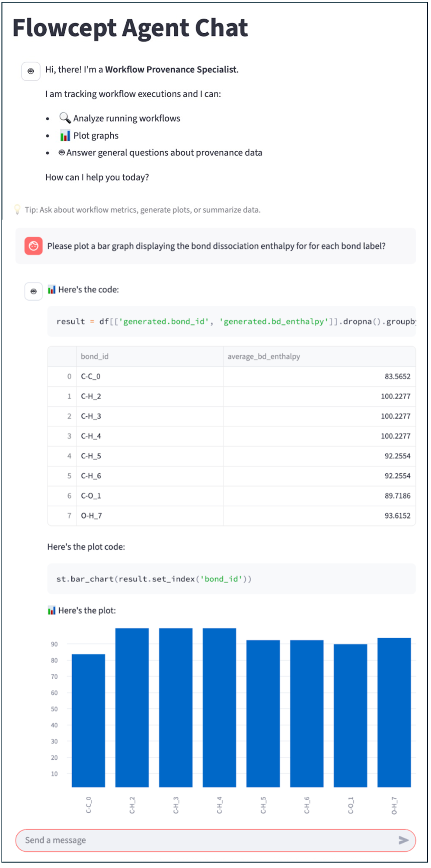This screenshot has width=431, height=868.
Task: Select the C-C_0 table cell
Action: 150,376
